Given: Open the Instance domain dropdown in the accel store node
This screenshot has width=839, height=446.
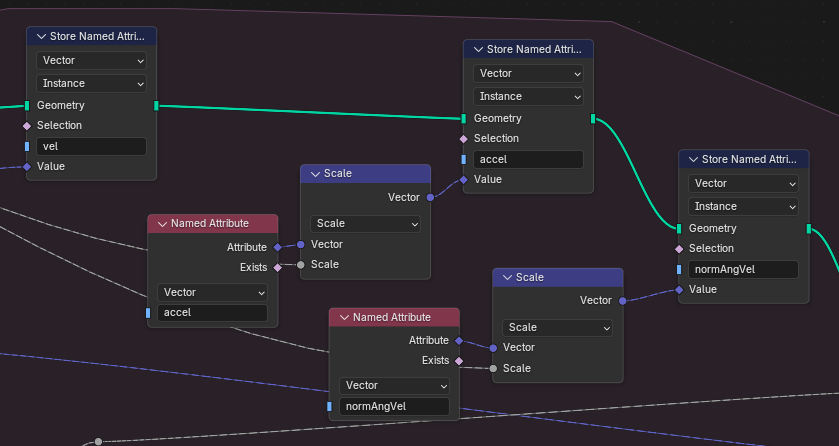Looking at the screenshot, I should coord(528,97).
